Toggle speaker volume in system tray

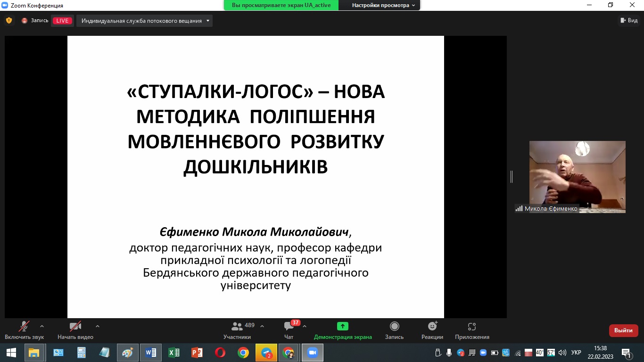[561, 352]
